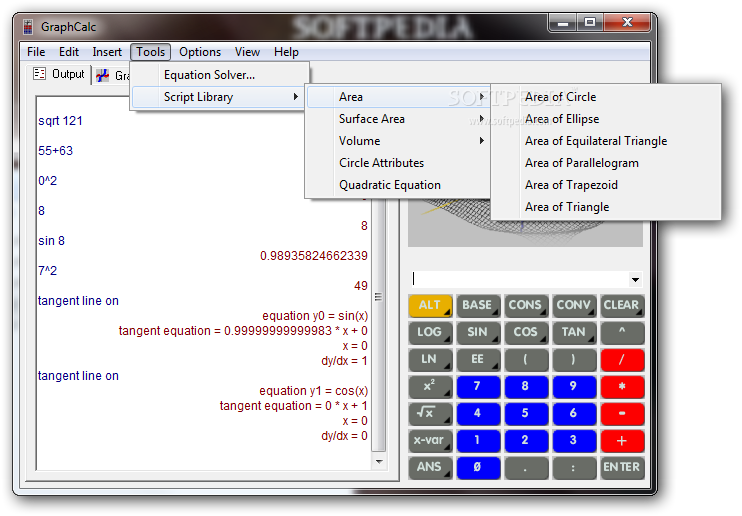
Task: Click the blue 5 key
Action: (x=526, y=413)
